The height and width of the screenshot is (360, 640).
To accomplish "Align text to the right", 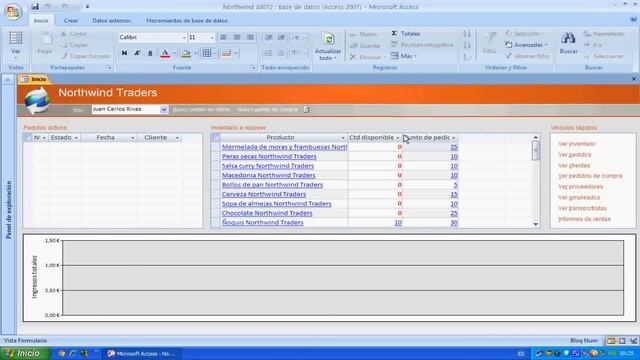I will (250, 37).
